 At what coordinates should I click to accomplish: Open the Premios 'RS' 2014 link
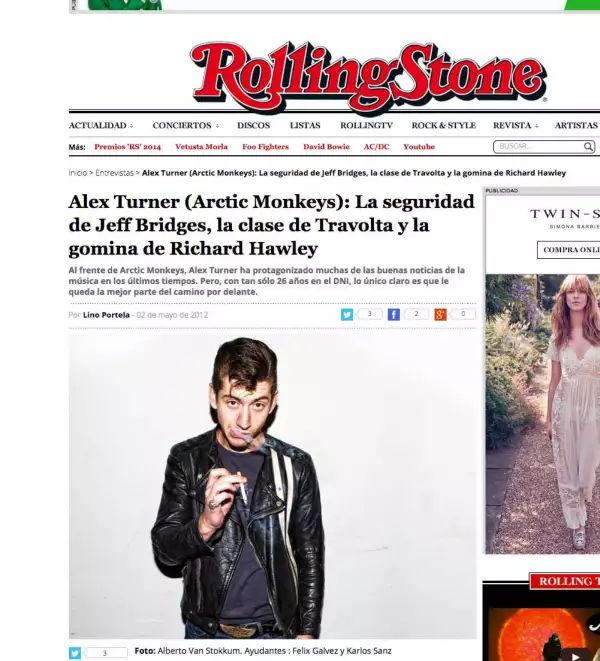tap(127, 147)
